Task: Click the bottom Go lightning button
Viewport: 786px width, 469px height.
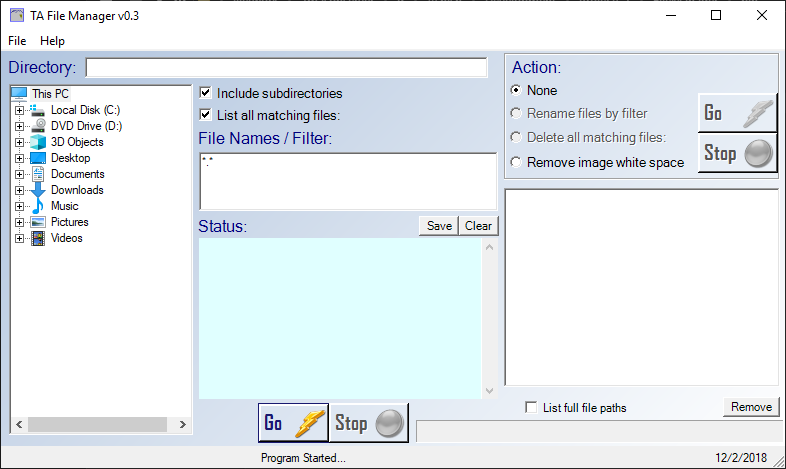Action: click(293, 422)
